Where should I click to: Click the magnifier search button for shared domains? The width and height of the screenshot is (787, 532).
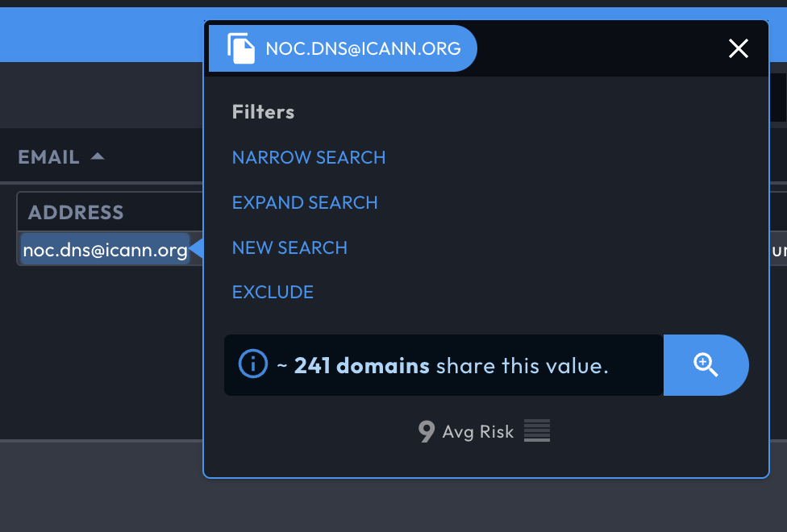[706, 365]
